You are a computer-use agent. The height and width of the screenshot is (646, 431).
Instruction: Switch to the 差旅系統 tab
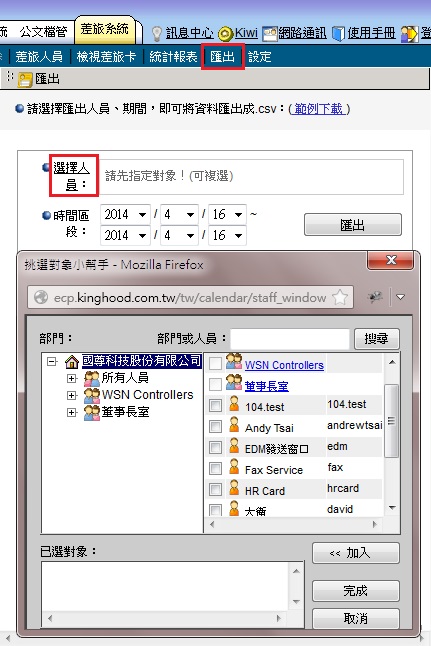105,29
